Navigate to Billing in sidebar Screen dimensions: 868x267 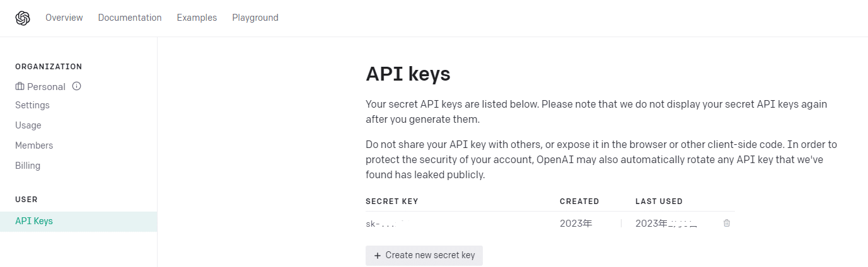(x=28, y=166)
